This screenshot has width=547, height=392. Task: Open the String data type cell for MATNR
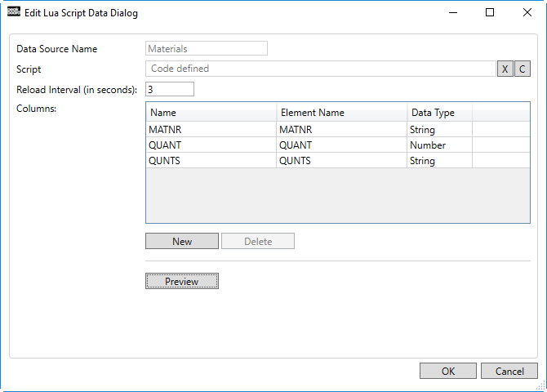tap(439, 130)
